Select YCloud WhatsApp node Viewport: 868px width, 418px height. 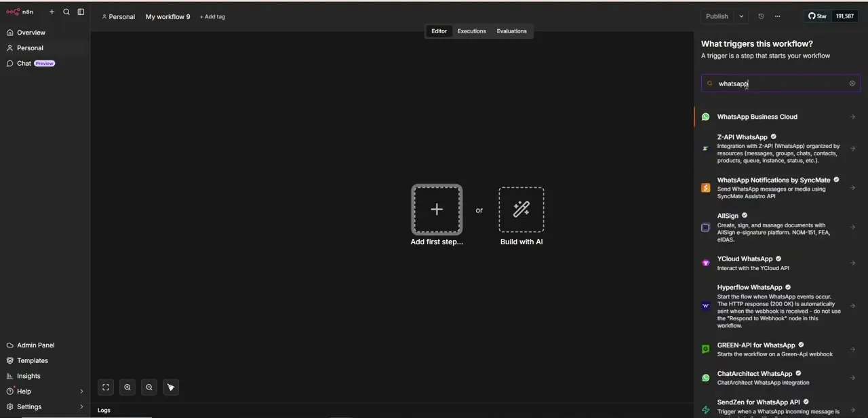778,263
